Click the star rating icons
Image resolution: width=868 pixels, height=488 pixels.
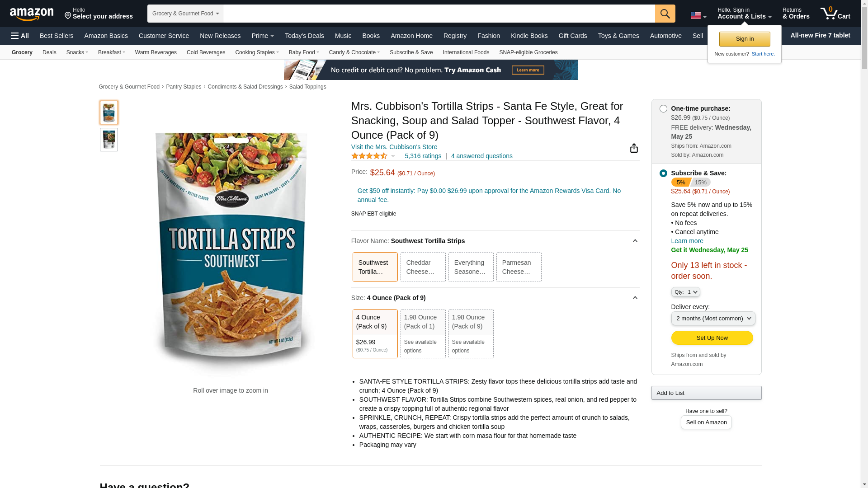[x=369, y=156]
